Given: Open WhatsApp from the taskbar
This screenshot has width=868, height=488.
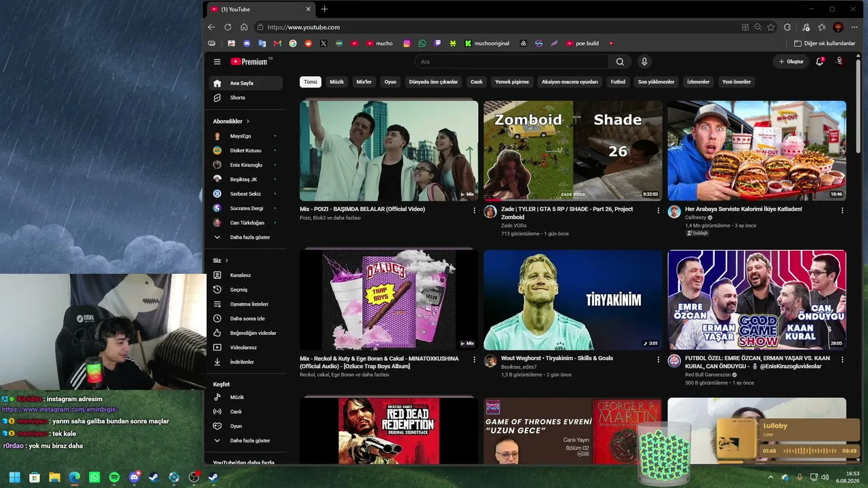Looking at the screenshot, I should pyautogui.click(x=94, y=477).
